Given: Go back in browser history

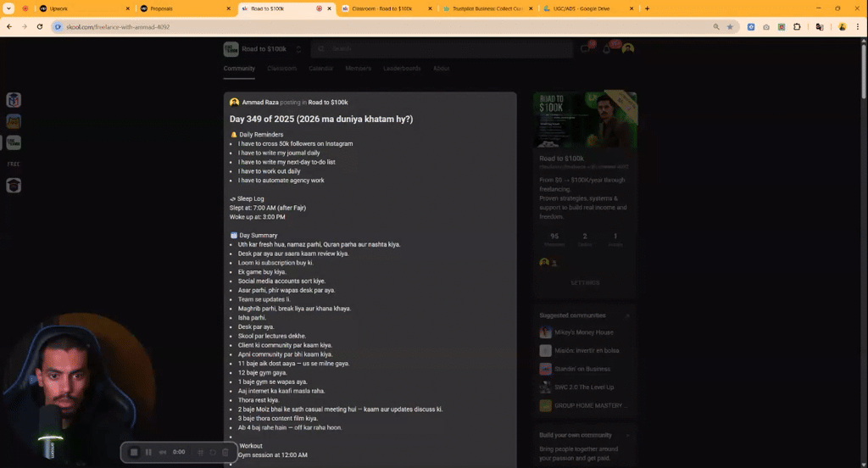Looking at the screenshot, I should [x=9, y=26].
